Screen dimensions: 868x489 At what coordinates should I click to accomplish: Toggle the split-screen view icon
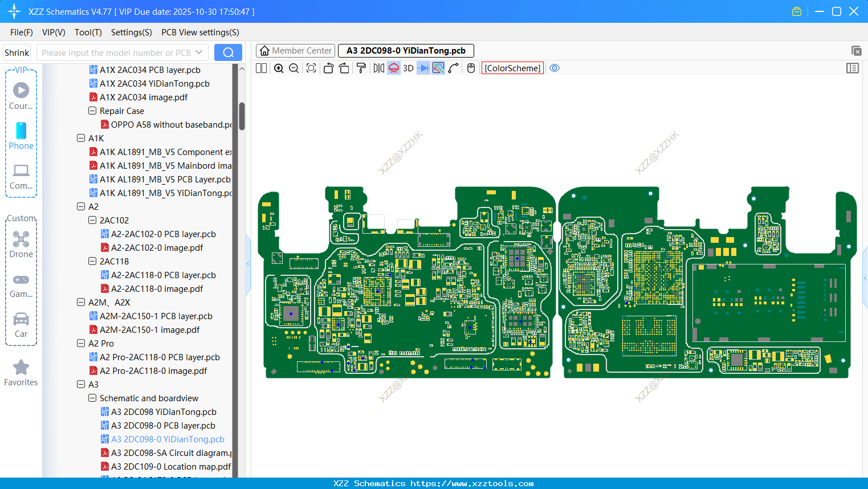coord(260,68)
